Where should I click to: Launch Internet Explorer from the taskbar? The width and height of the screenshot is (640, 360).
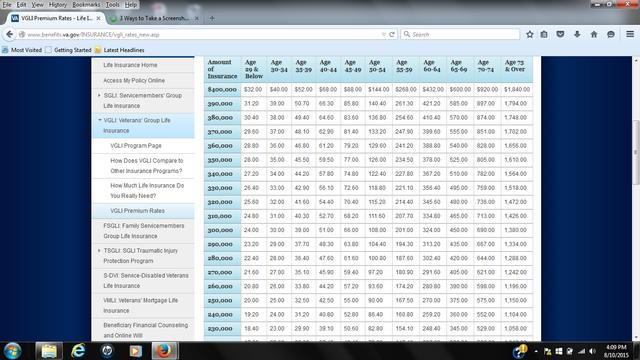tap(78, 351)
